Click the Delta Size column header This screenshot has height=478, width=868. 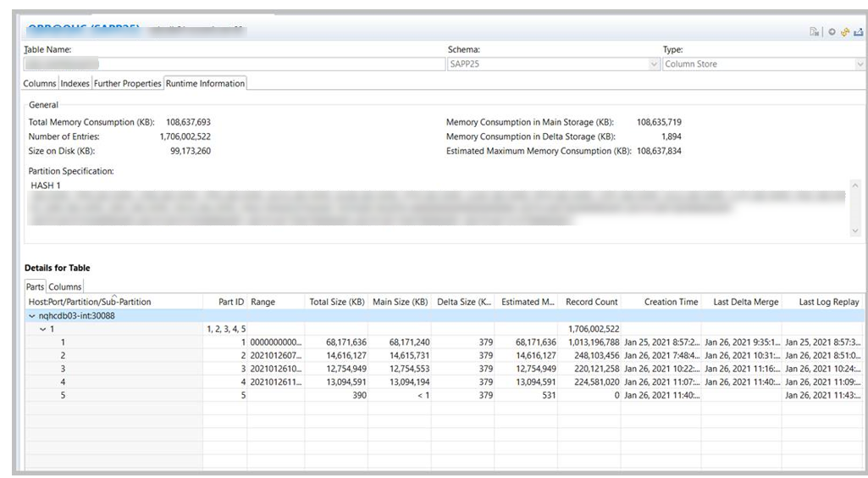(463, 302)
